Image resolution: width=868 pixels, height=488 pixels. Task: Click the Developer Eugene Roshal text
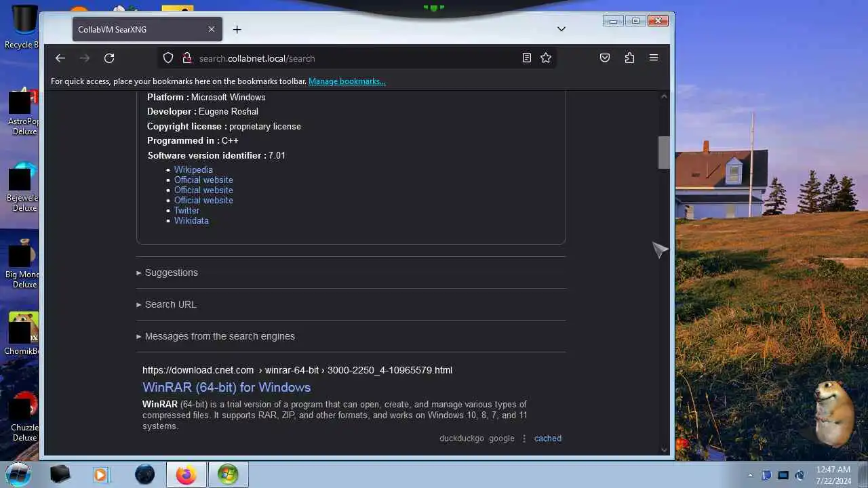pyautogui.click(x=203, y=112)
